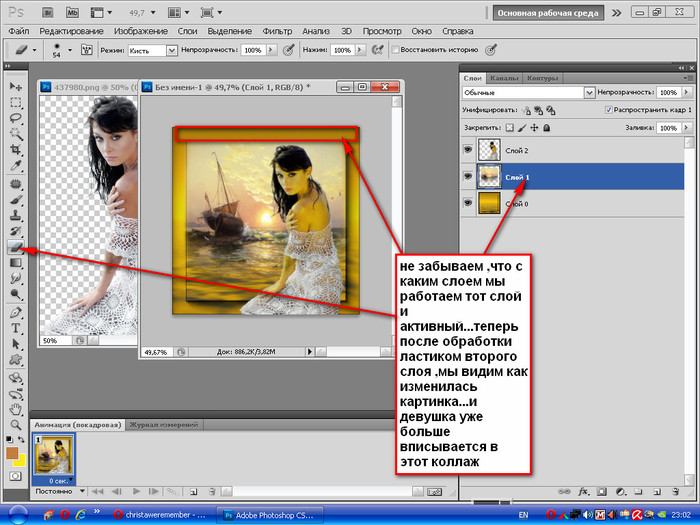Viewport: 700px width, 525px height.
Task: Select the Zoom tool in toolbox
Action: click(x=16, y=425)
